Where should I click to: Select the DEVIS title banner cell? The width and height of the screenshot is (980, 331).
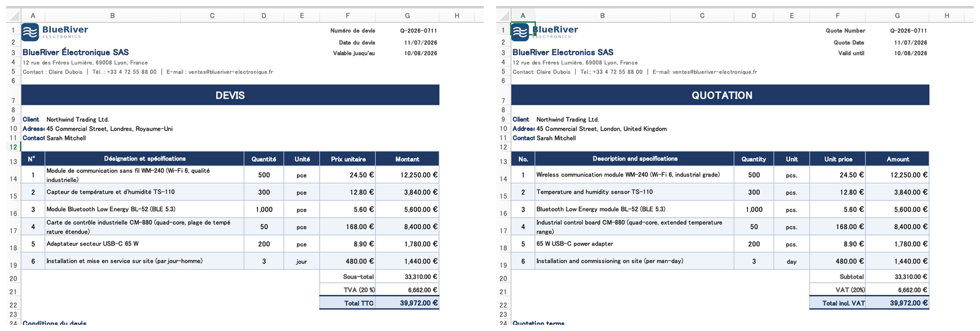(x=230, y=95)
